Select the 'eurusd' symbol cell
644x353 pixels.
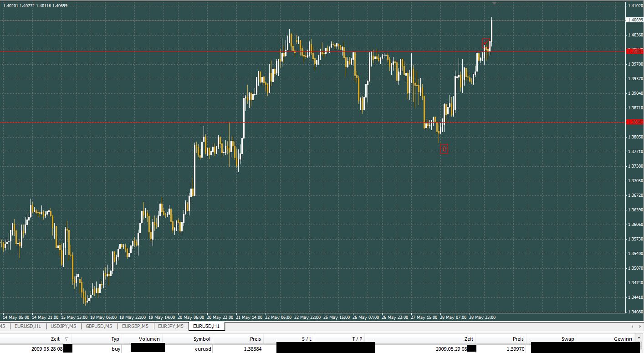tap(203, 349)
